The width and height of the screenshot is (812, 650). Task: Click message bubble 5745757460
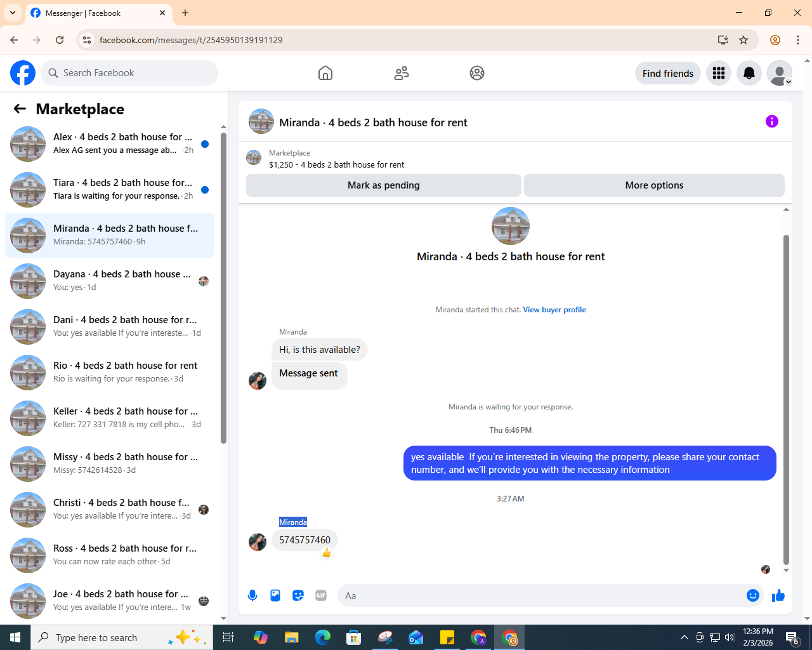pyautogui.click(x=304, y=540)
